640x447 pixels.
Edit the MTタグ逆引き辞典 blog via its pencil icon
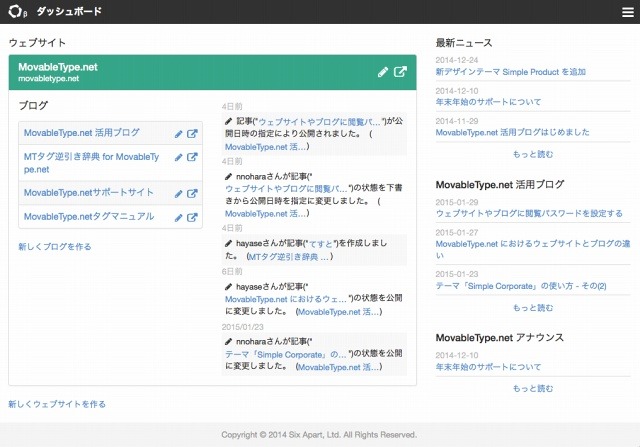pos(178,157)
